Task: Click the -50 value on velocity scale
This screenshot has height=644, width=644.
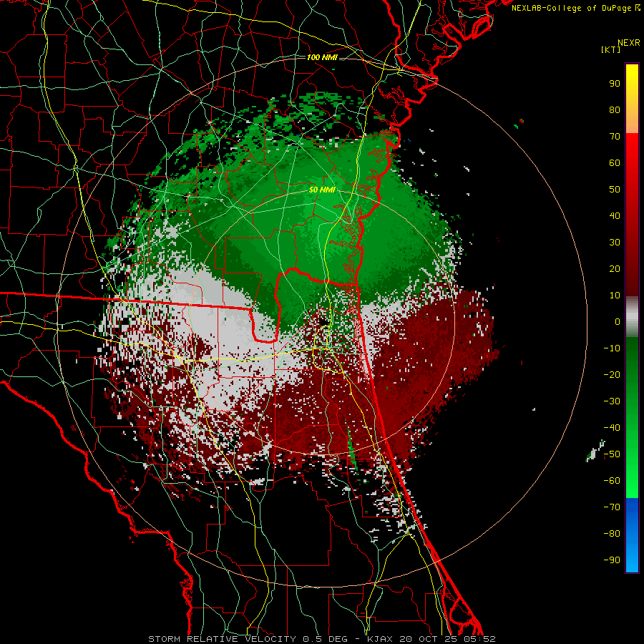Action: point(612,454)
